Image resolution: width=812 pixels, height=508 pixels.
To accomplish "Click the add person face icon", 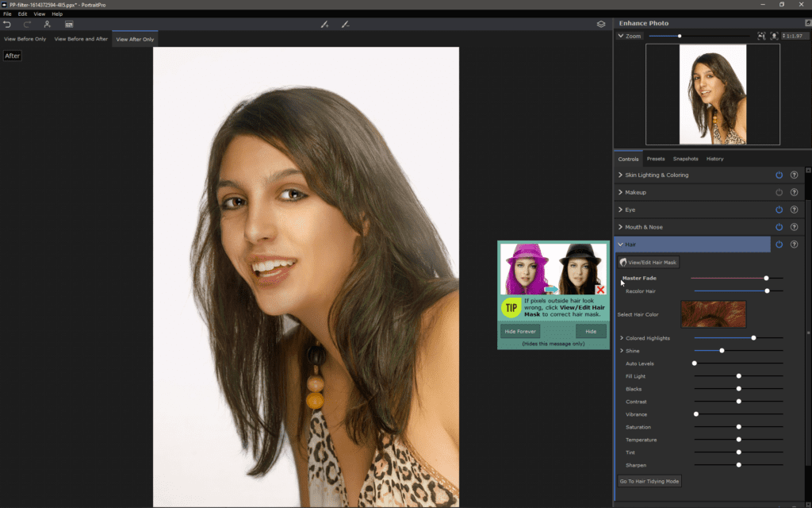I will coord(47,25).
